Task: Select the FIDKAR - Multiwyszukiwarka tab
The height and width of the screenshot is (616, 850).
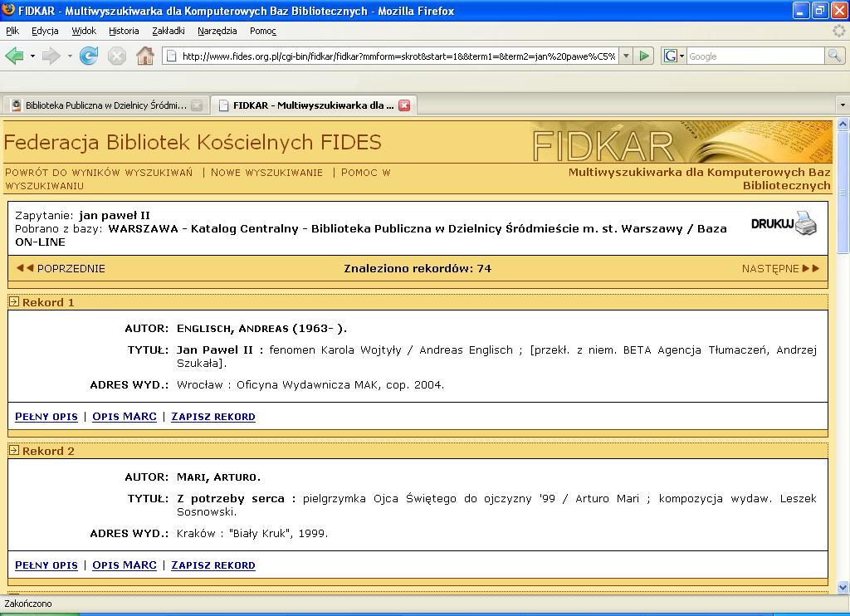Action: [x=313, y=105]
